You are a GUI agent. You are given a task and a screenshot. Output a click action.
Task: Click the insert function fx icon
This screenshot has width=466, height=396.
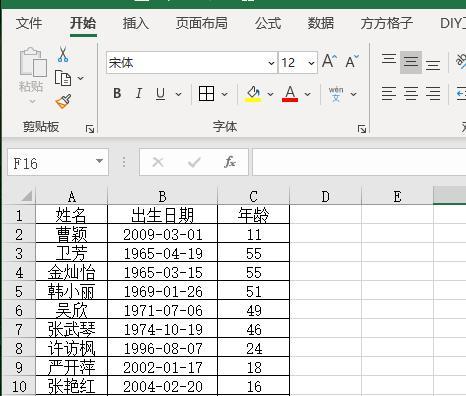coord(230,162)
